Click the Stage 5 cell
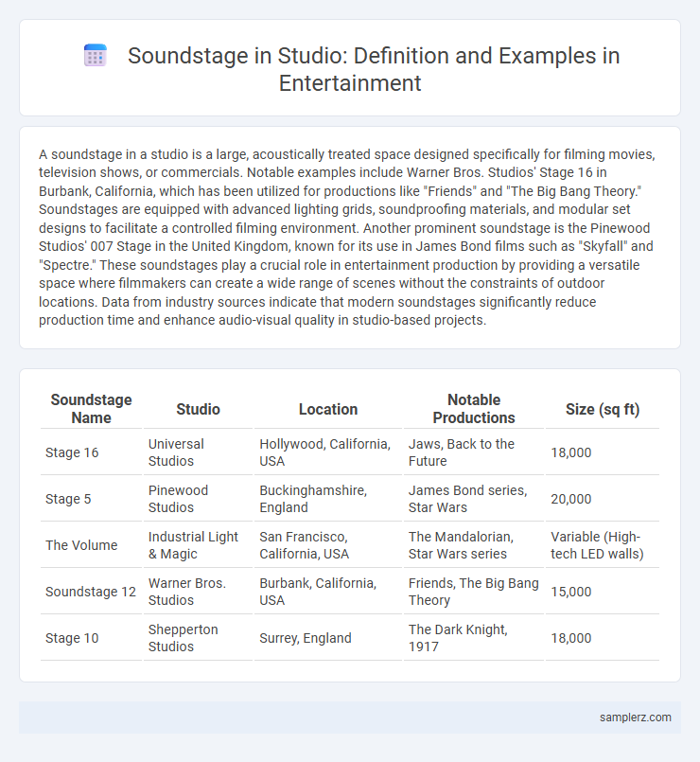 tap(92, 499)
